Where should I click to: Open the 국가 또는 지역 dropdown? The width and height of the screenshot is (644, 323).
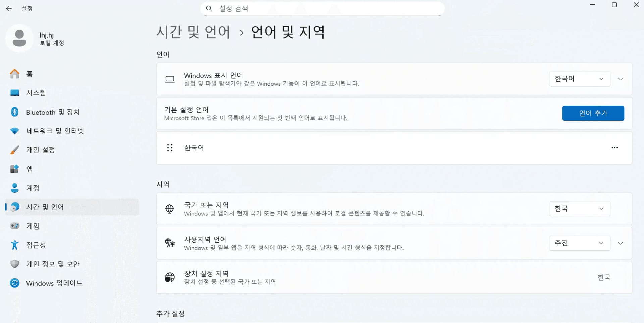tap(580, 208)
